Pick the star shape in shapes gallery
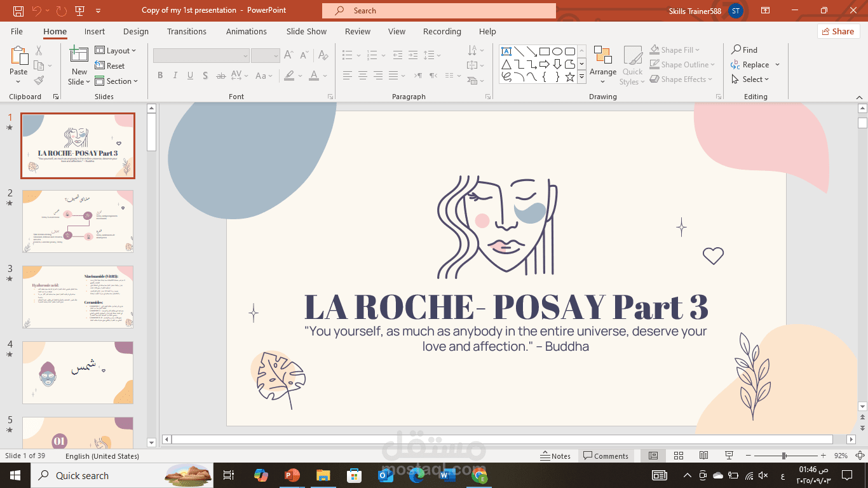 [570, 77]
